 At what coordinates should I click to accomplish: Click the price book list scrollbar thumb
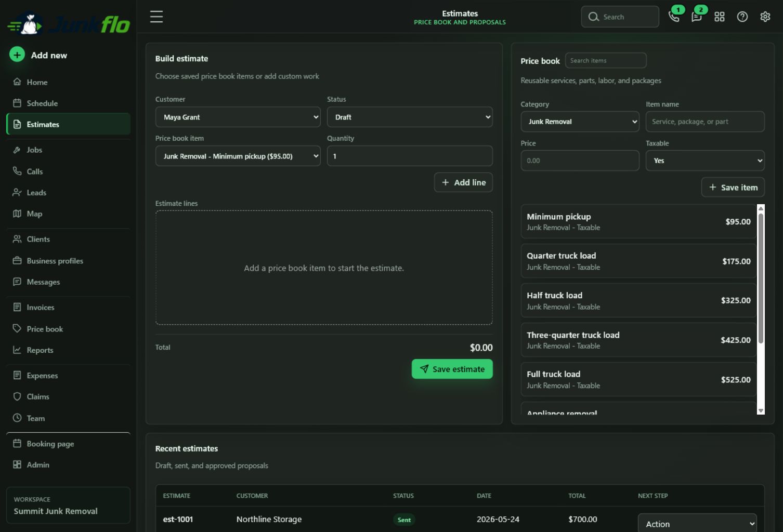(761, 278)
